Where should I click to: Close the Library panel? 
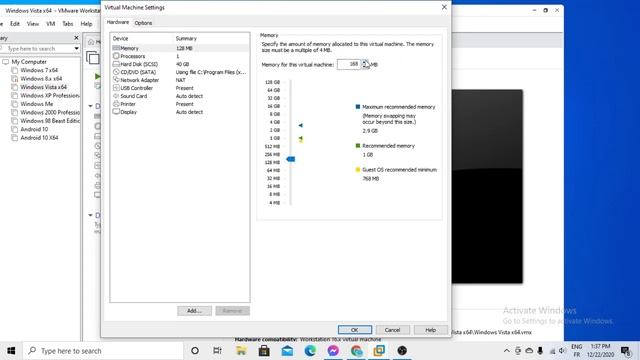point(76,38)
